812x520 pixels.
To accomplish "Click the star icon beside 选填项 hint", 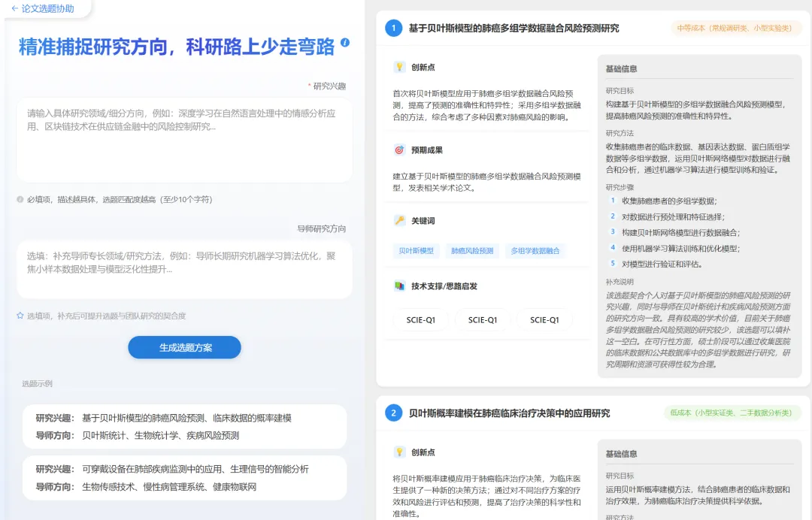I will pos(20,316).
